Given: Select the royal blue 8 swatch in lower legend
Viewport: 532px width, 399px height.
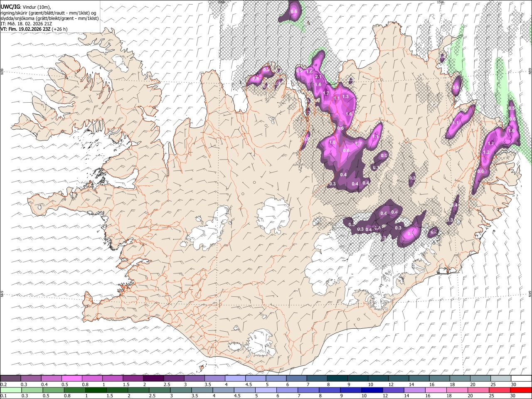Looking at the screenshot, I should point(330,390).
